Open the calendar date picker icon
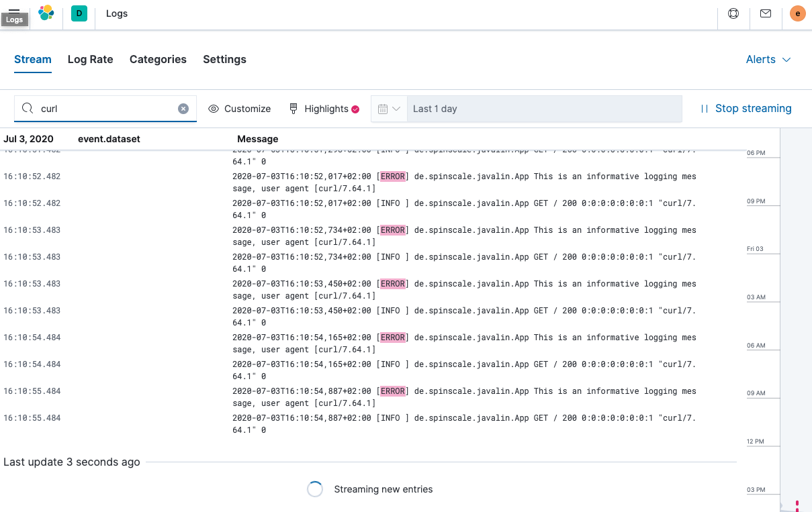812x512 pixels. [x=384, y=108]
